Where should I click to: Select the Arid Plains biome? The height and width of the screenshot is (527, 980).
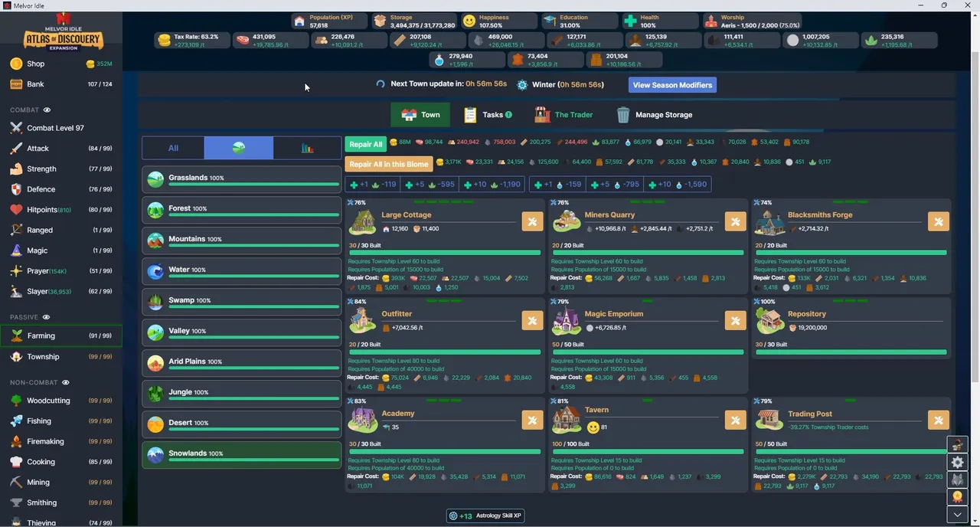(x=242, y=364)
